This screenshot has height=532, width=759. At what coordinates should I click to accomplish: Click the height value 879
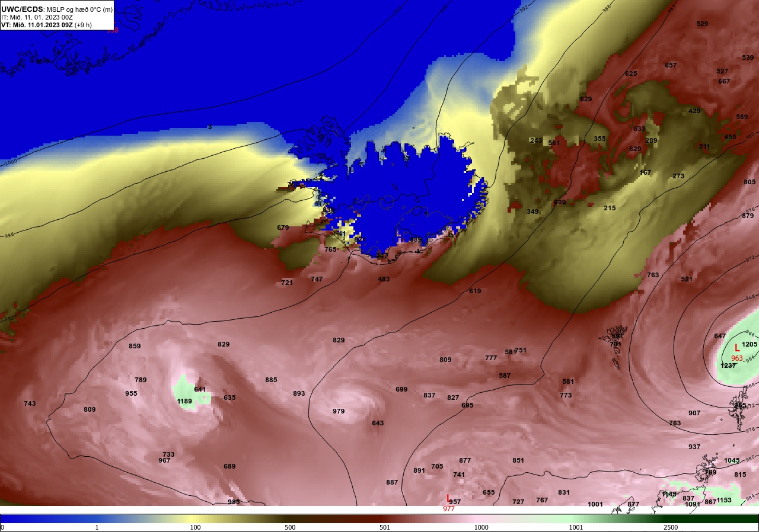pyautogui.click(x=748, y=216)
